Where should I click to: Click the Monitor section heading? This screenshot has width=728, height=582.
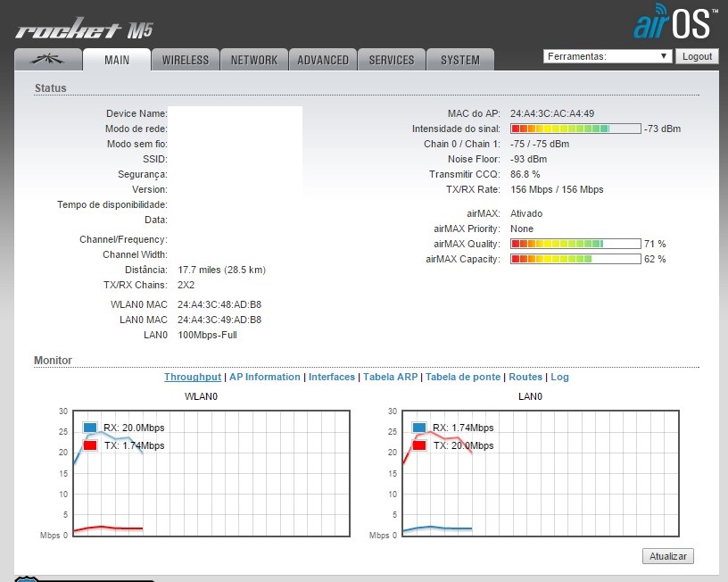pos(53,361)
